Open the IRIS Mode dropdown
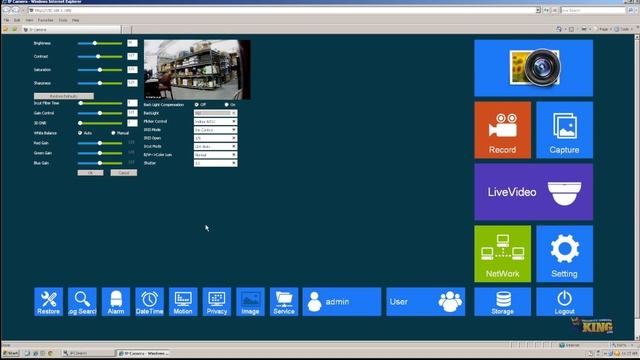Viewport: 640px width, 360px height. click(x=216, y=130)
